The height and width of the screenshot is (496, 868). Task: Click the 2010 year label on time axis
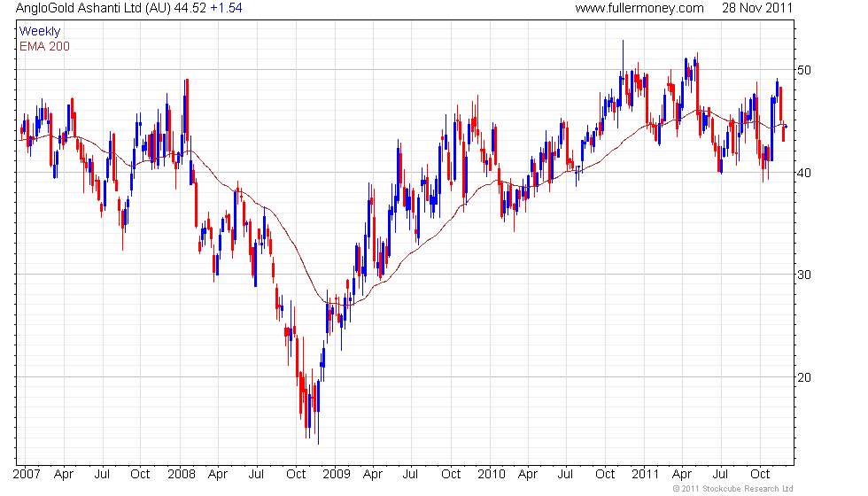(x=492, y=475)
